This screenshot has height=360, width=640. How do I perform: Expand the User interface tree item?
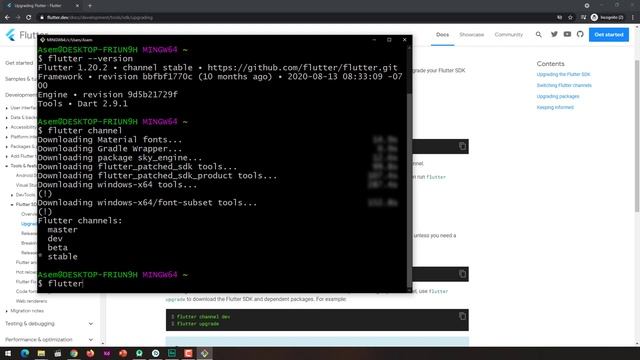[x=7, y=108]
